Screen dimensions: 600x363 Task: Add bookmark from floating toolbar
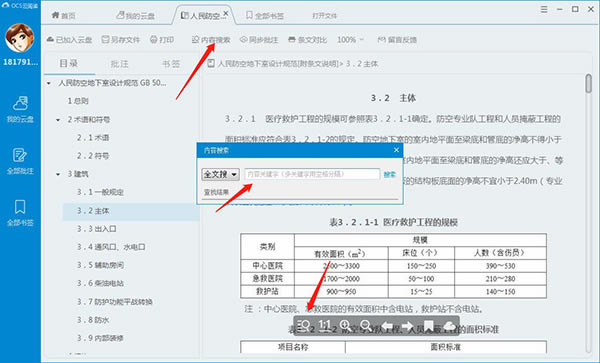point(428,326)
